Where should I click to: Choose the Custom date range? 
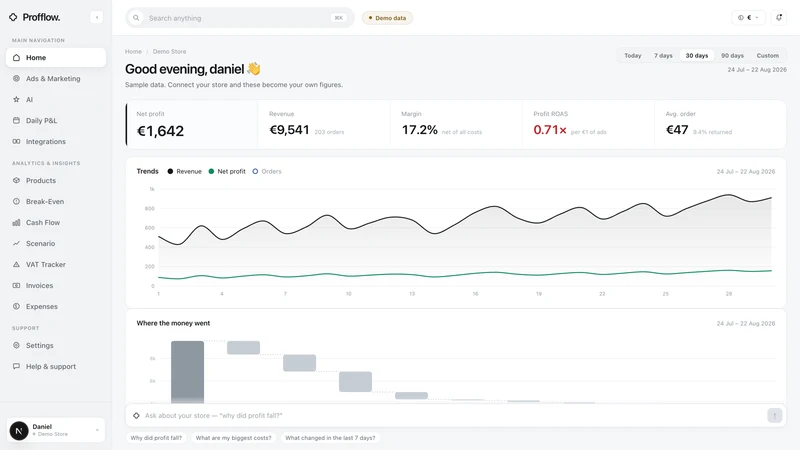(x=767, y=56)
